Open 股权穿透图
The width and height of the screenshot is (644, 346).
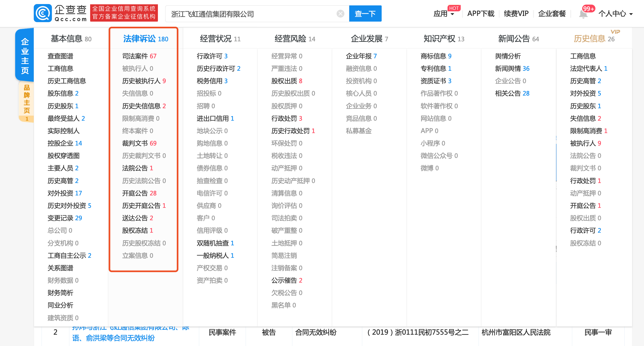coord(63,156)
